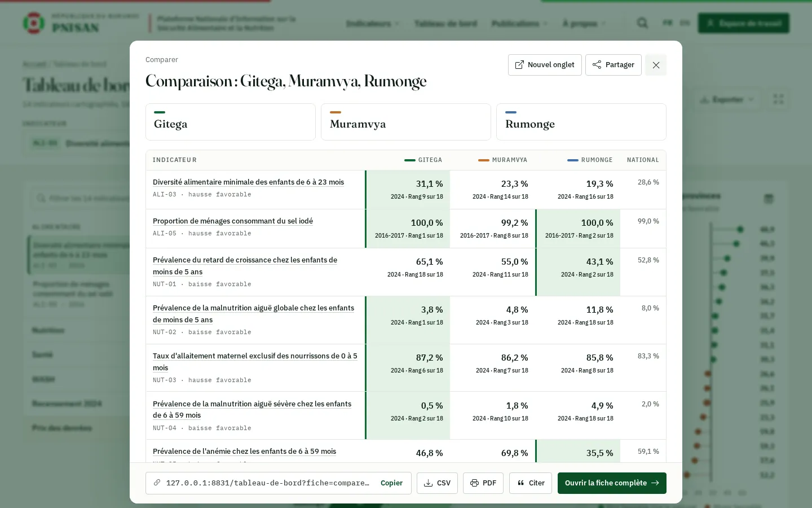Screen dimensions: 812x508
Task: Click the Espace de travail header button
Action: click(x=744, y=23)
